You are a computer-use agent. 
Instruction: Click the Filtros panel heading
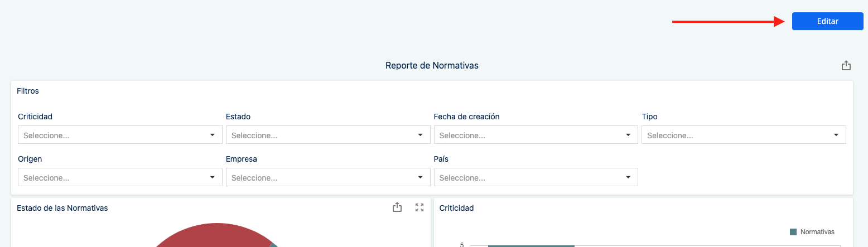pos(28,91)
